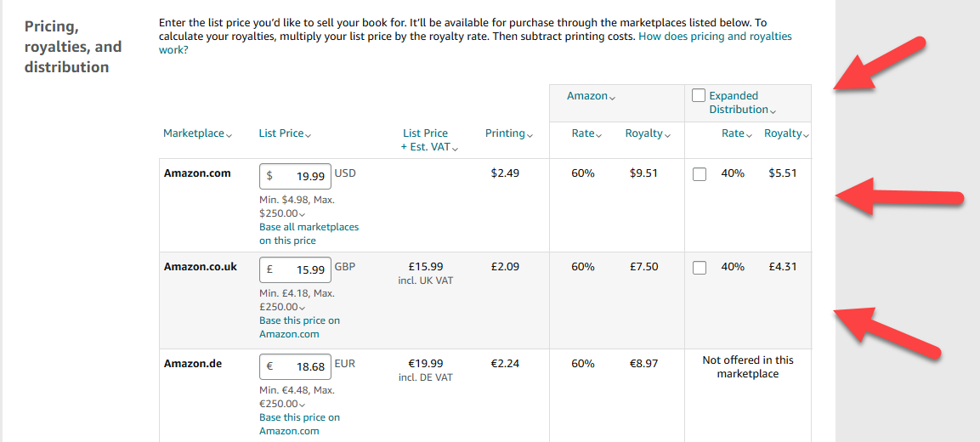980x442 pixels.
Task: Open 'How does pricing and royalties work?' link
Action: point(475,43)
